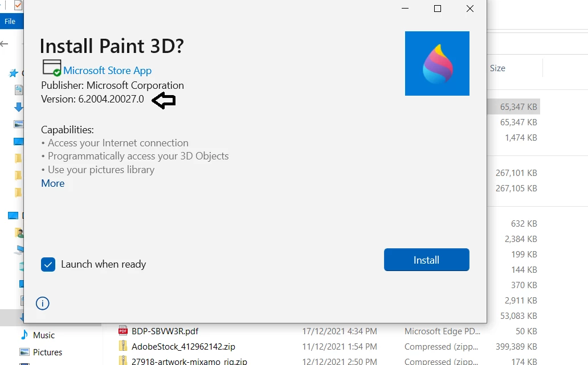Click the Install button
The height and width of the screenshot is (365, 588).
tap(426, 260)
